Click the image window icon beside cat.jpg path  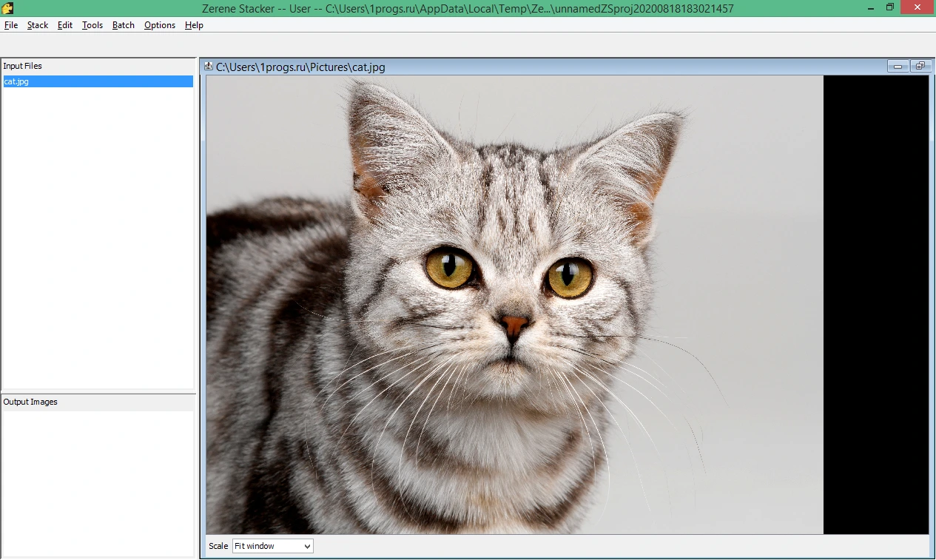click(209, 67)
